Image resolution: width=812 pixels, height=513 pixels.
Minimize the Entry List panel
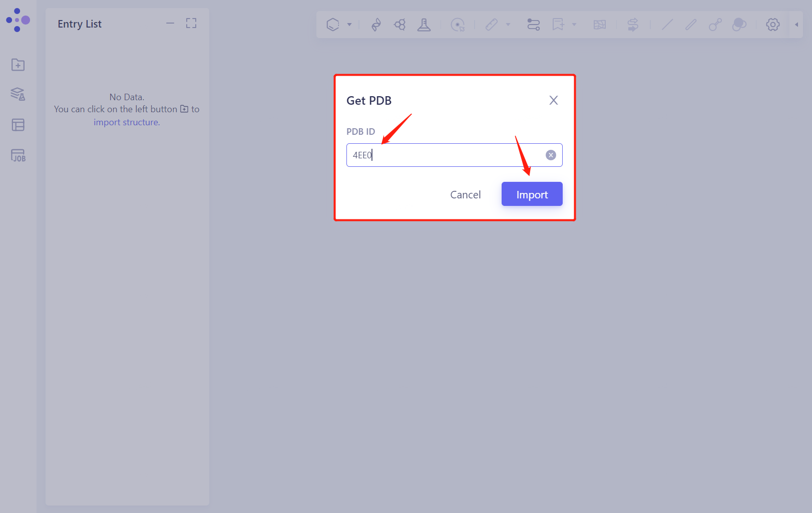(x=170, y=24)
